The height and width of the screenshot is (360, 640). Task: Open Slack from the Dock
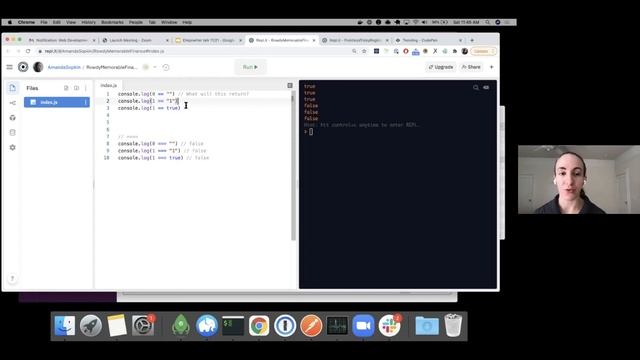389,326
